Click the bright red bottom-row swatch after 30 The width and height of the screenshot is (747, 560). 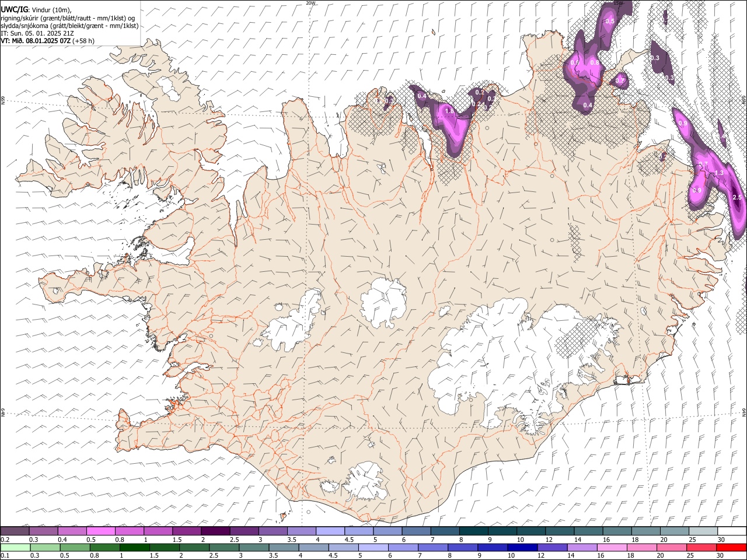click(x=731, y=547)
